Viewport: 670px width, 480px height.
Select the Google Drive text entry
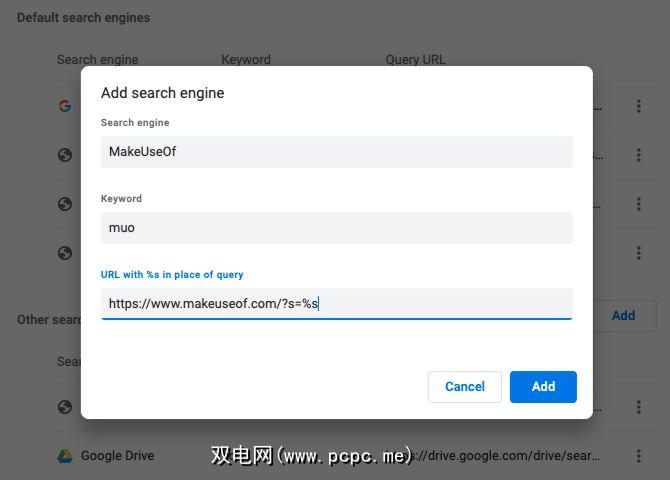coord(118,456)
